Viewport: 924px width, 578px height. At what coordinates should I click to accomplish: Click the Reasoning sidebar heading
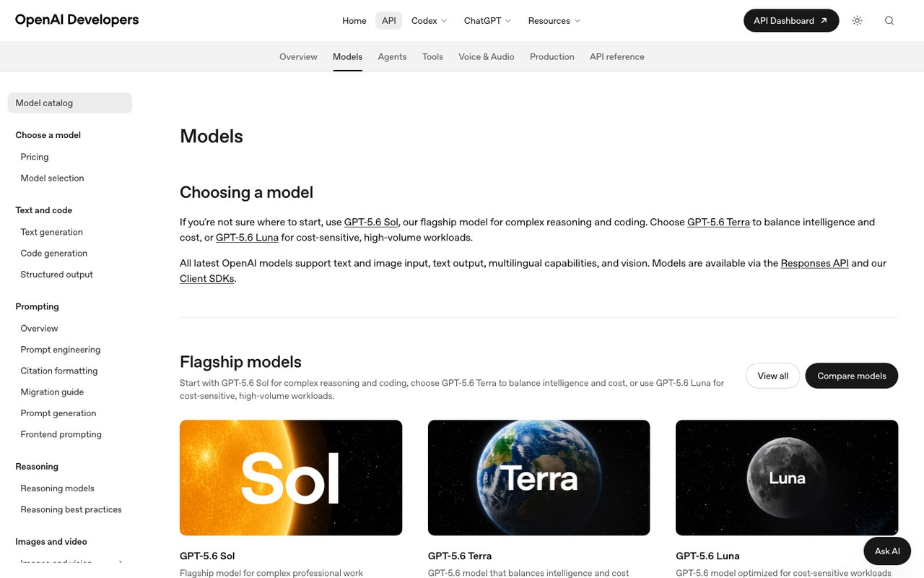tap(37, 467)
